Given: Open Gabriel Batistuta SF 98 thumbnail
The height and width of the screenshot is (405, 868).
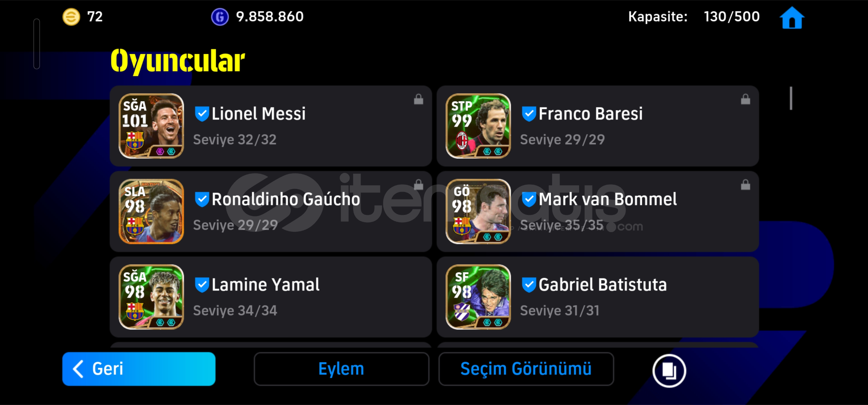Looking at the screenshot, I should click(478, 297).
